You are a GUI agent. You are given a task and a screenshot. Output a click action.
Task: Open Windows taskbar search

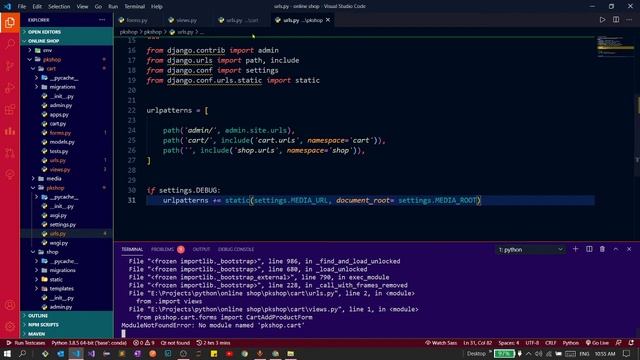tap(22, 354)
